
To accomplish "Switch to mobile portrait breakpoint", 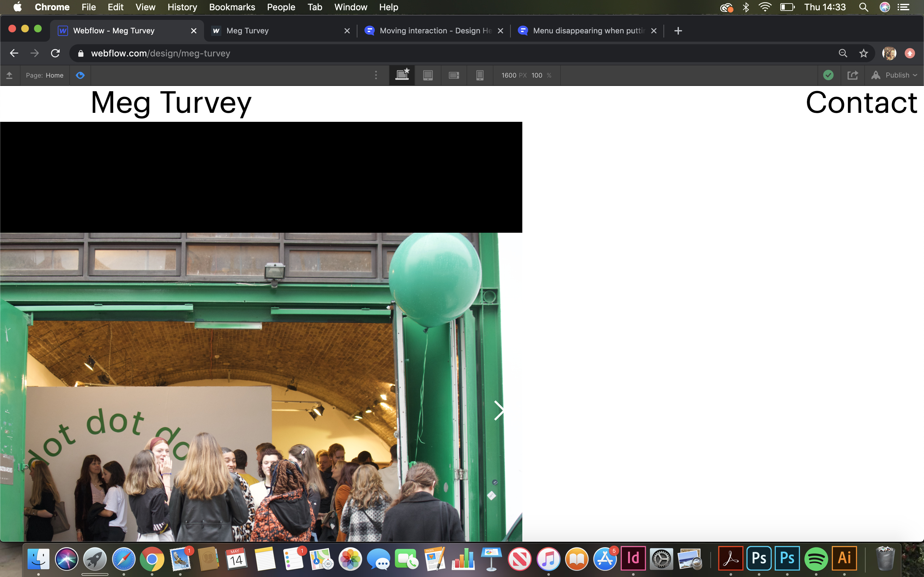I will pyautogui.click(x=480, y=75).
